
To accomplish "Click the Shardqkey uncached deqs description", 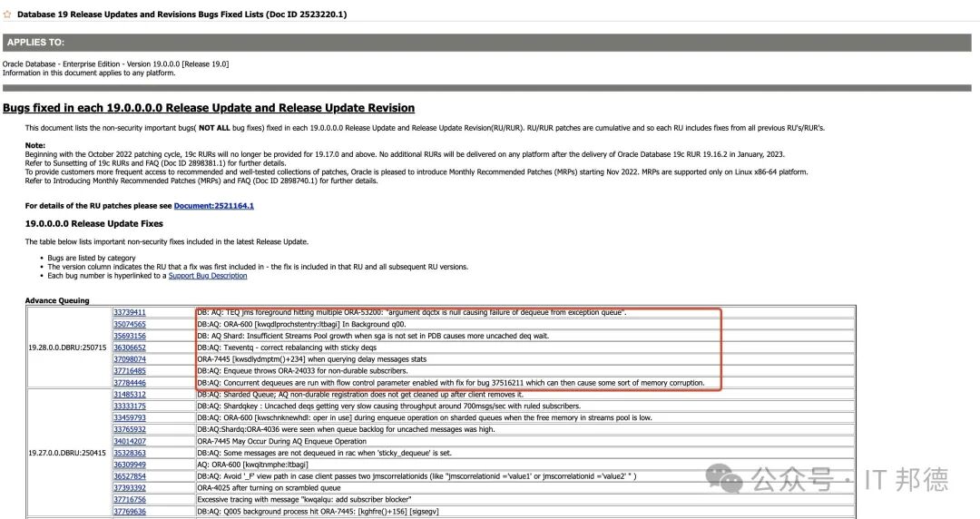I will [x=388, y=406].
